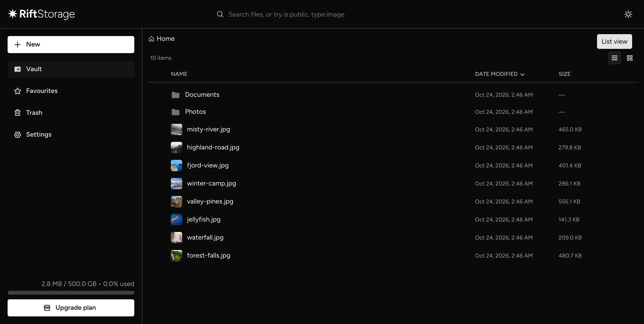Open Favourites in the sidebar
The height and width of the screenshot is (324, 644).
(71, 91)
